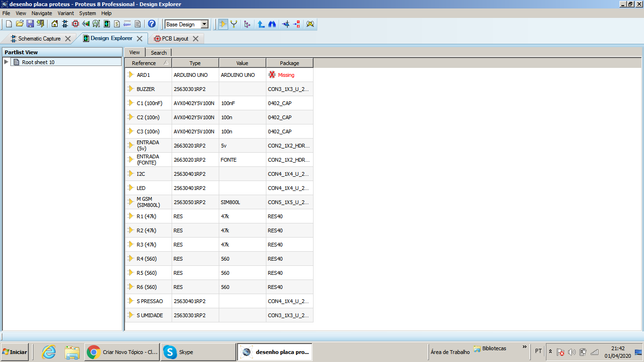
Task: Sort by the Value column header
Action: pyautogui.click(x=242, y=63)
